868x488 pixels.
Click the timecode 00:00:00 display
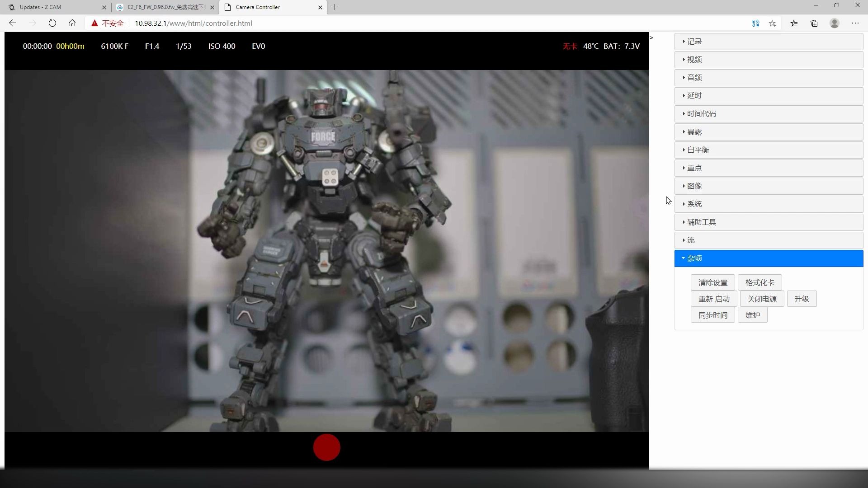[37, 46]
